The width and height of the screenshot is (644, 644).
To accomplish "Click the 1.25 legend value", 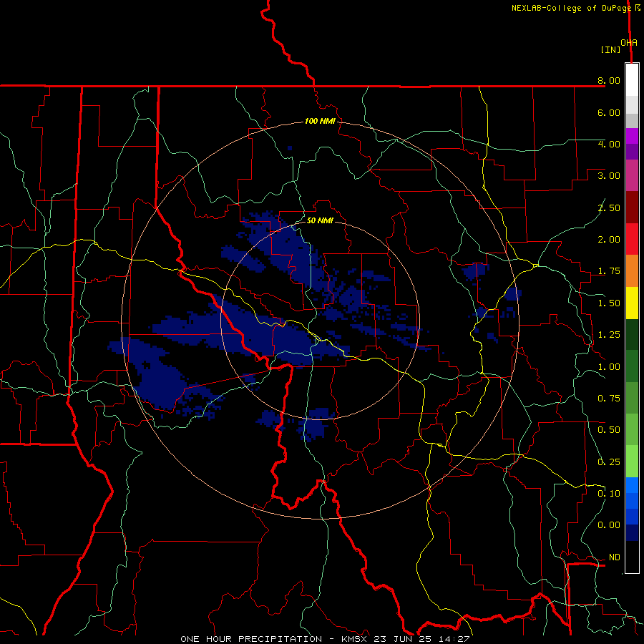I will point(609,335).
